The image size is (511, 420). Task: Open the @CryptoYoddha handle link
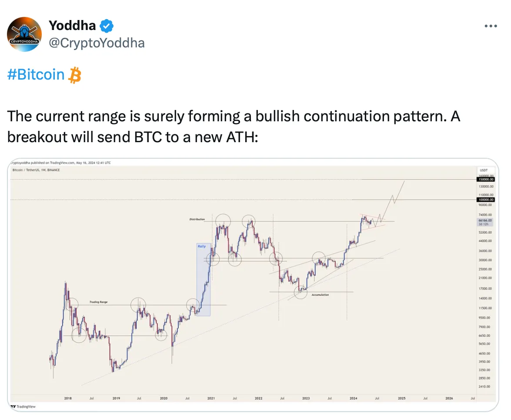tap(97, 43)
